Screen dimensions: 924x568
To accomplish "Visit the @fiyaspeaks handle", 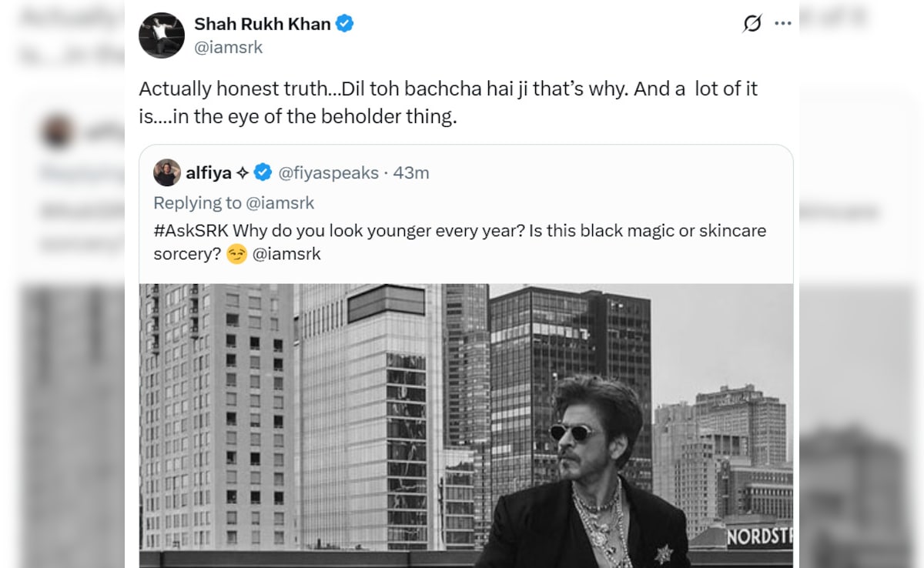I will (328, 172).
